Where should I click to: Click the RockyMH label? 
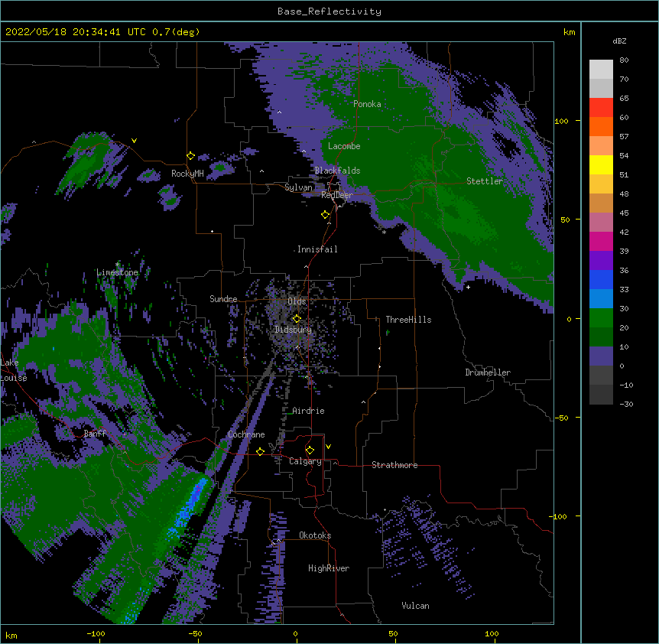(187, 174)
